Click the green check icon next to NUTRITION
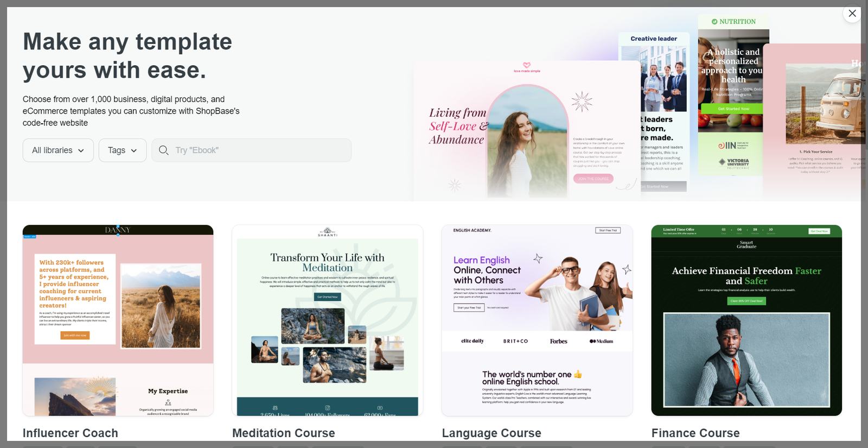This screenshot has height=448, width=868. click(714, 22)
